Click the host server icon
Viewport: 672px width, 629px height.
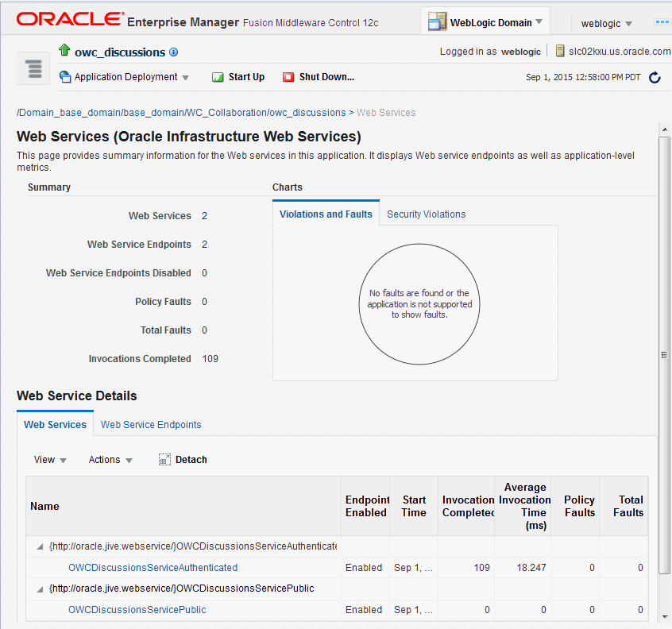coord(561,52)
